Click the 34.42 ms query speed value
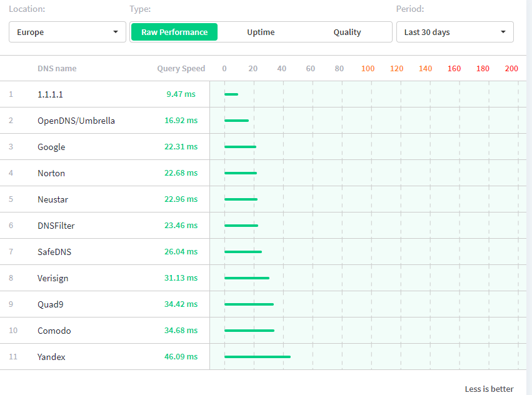 181,304
